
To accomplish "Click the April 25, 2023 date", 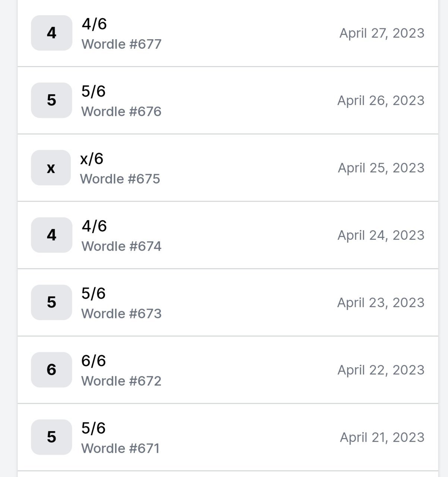I will (x=381, y=168).
